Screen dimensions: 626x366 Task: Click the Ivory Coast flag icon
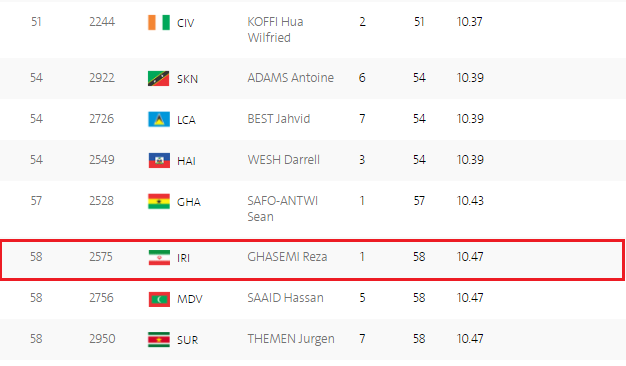(159, 22)
